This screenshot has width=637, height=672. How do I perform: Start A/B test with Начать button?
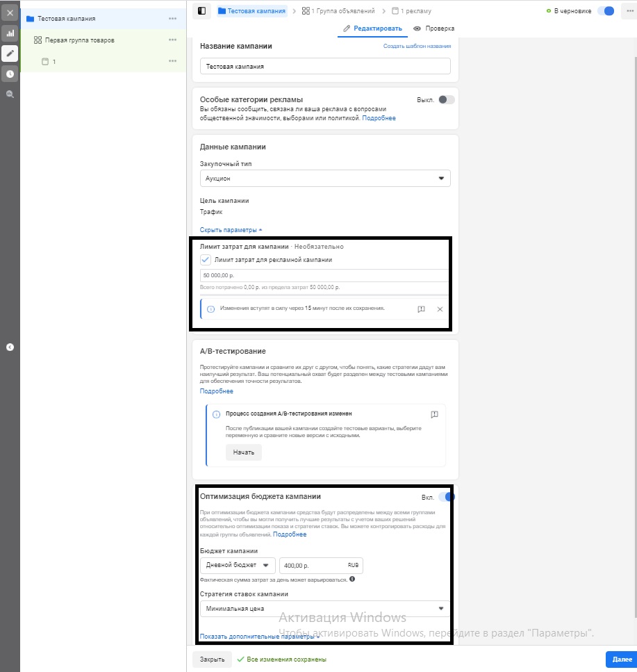(x=244, y=452)
